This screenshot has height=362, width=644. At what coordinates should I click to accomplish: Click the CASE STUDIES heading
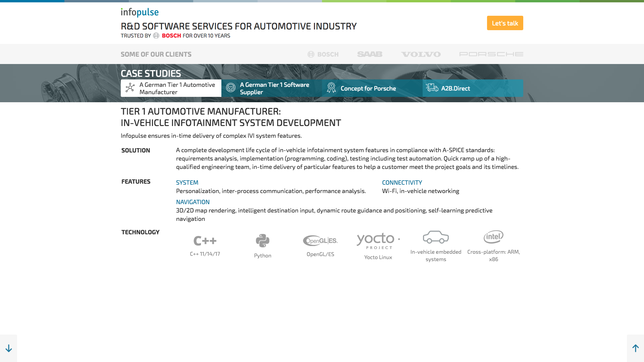point(151,73)
